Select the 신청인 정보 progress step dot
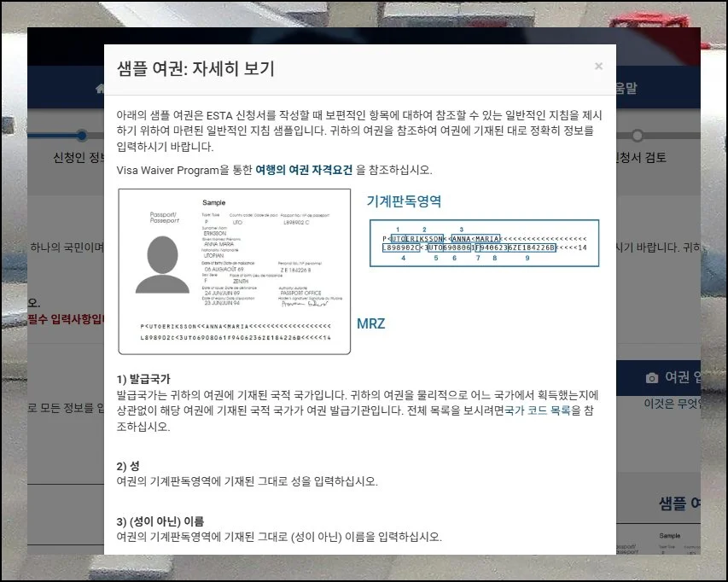This screenshot has width=728, height=582. 82,135
